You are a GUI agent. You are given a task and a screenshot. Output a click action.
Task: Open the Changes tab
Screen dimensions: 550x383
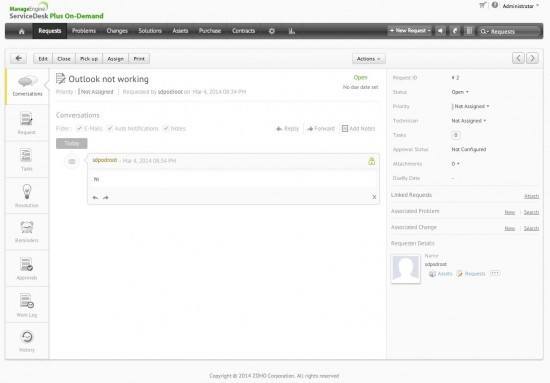point(117,31)
